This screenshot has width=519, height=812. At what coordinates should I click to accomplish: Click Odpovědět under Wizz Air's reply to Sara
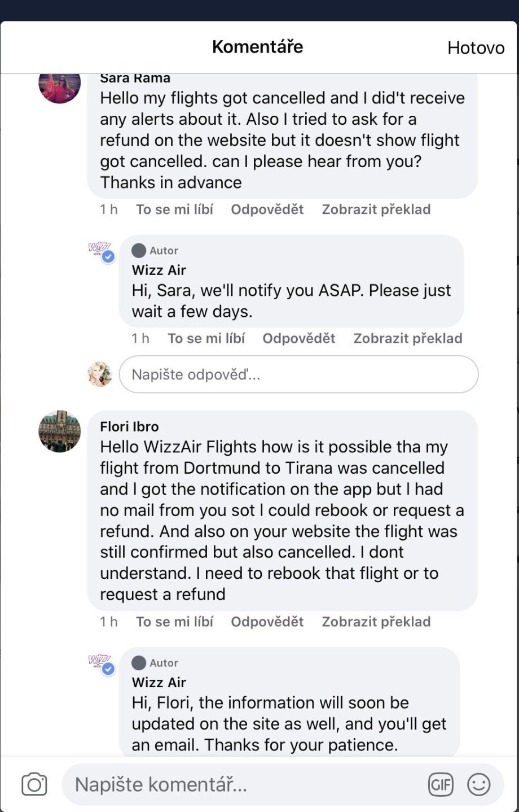pyautogui.click(x=298, y=338)
